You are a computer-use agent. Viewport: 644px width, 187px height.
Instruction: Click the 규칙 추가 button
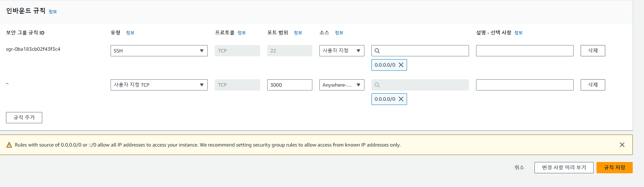[24, 118]
